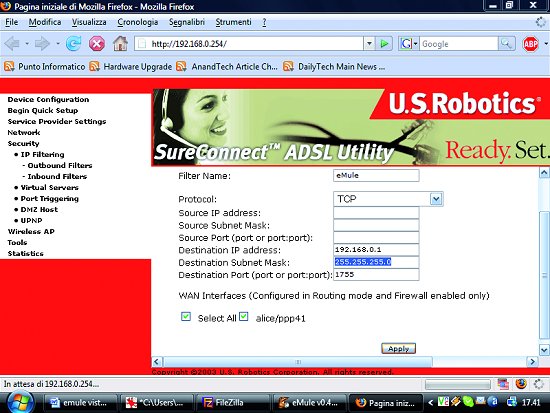550x413 pixels.
Task: Click the Google search engine icon
Action: point(406,44)
